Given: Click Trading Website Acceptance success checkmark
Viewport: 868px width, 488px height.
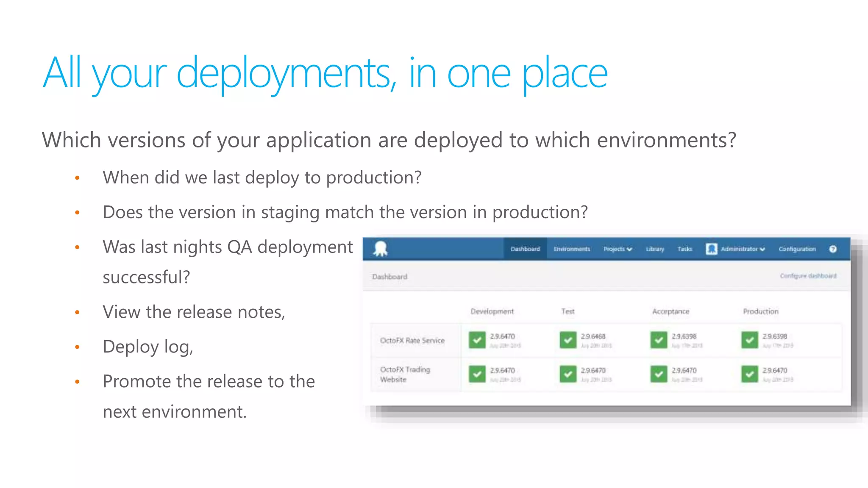Looking at the screenshot, I should [659, 374].
